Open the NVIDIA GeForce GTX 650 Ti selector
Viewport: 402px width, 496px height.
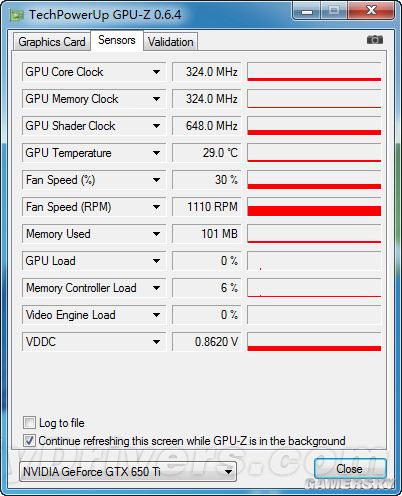pyautogui.click(x=128, y=472)
